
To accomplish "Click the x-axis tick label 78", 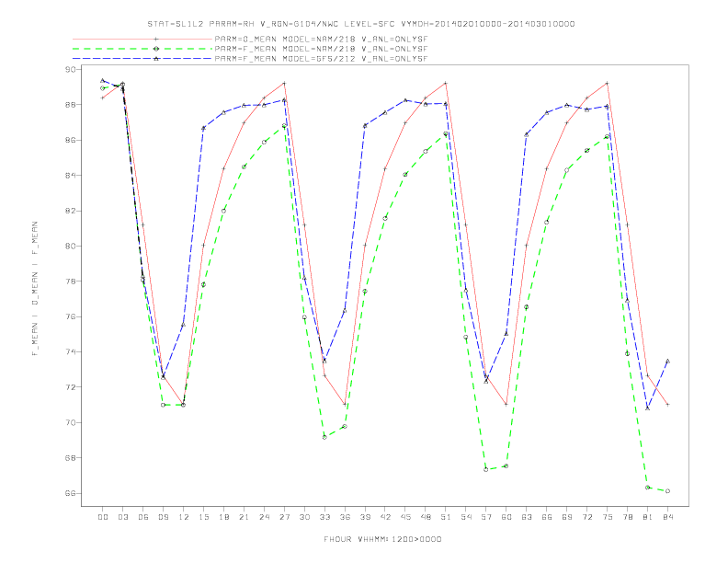I will 627,517.
